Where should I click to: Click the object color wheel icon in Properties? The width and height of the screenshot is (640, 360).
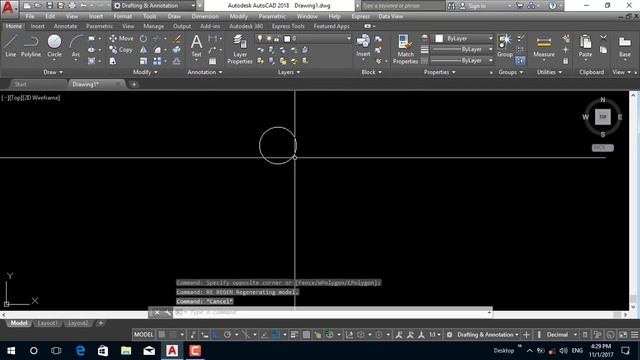[424, 38]
